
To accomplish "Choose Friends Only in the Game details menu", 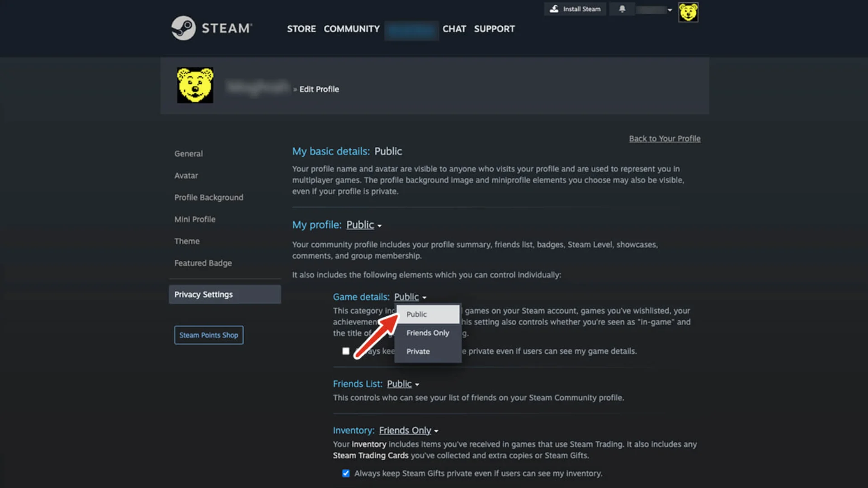I will [428, 333].
